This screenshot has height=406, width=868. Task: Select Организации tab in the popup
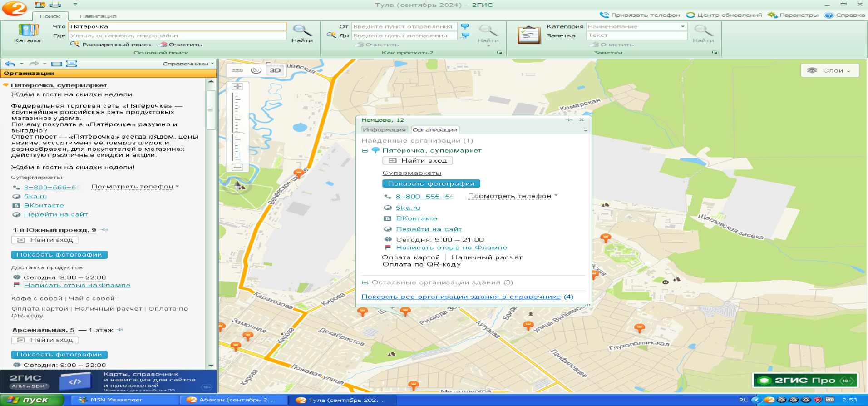[435, 130]
